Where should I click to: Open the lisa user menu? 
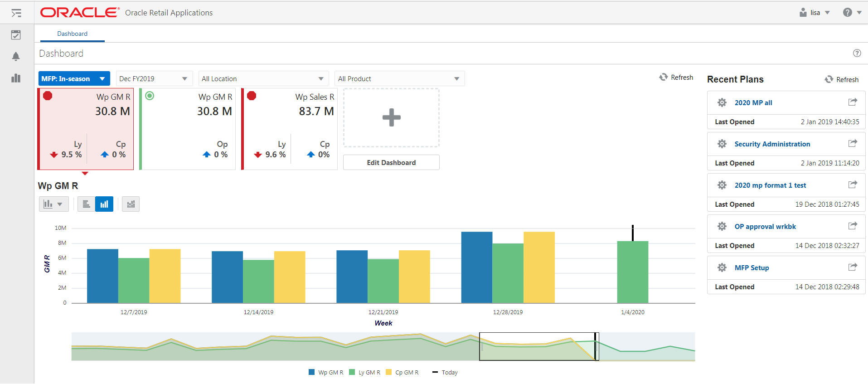815,13
